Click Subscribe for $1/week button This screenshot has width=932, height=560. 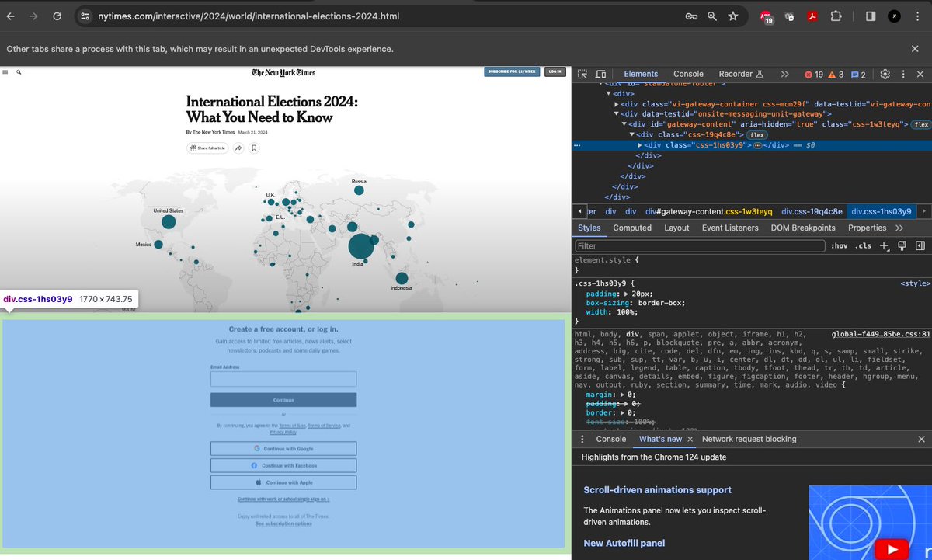[512, 71]
